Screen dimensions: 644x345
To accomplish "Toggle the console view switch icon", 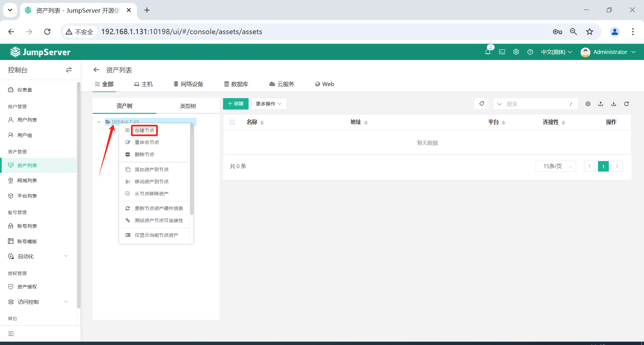I will click(69, 70).
